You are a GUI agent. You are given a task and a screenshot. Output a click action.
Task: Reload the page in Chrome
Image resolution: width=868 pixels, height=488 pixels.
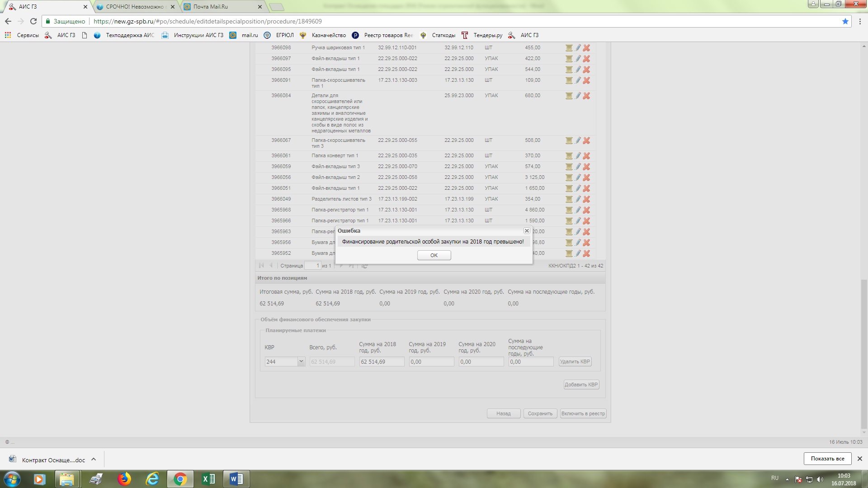click(33, 21)
